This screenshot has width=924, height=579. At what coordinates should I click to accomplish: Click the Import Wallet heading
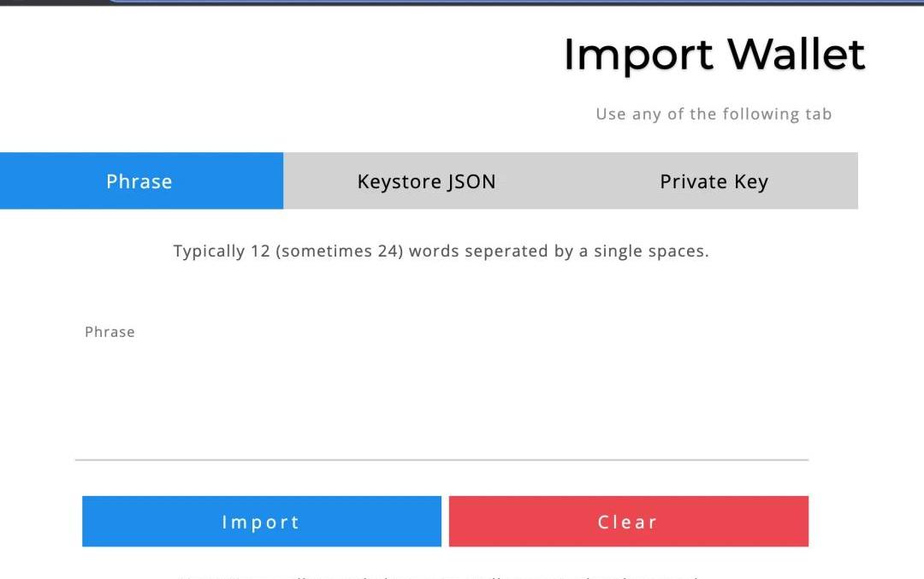[714, 54]
